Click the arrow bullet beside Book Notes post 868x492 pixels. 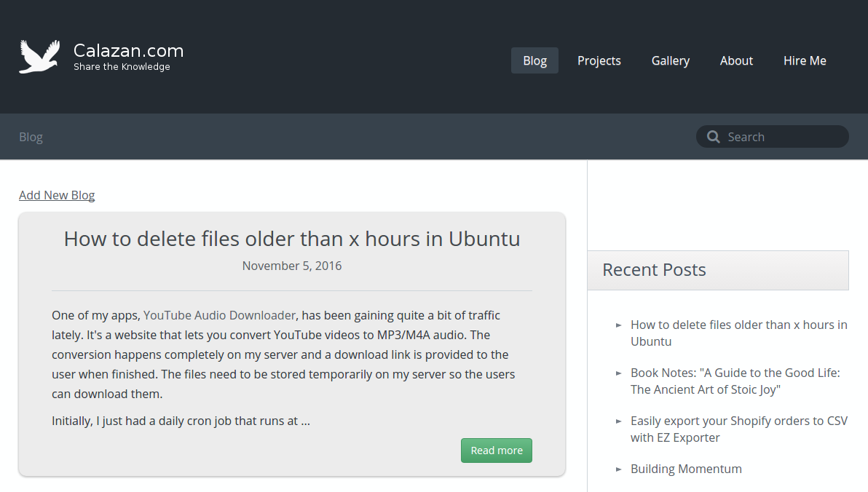(619, 373)
